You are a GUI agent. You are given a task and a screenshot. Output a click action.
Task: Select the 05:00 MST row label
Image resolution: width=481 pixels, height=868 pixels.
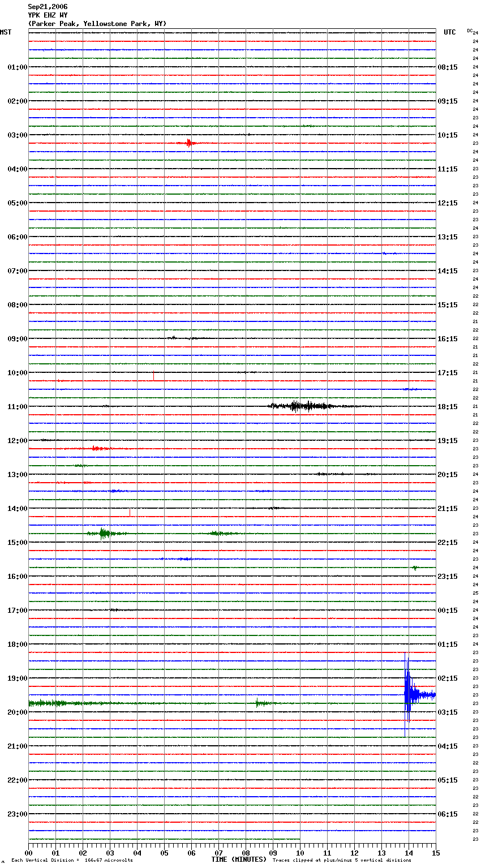[x=17, y=203]
